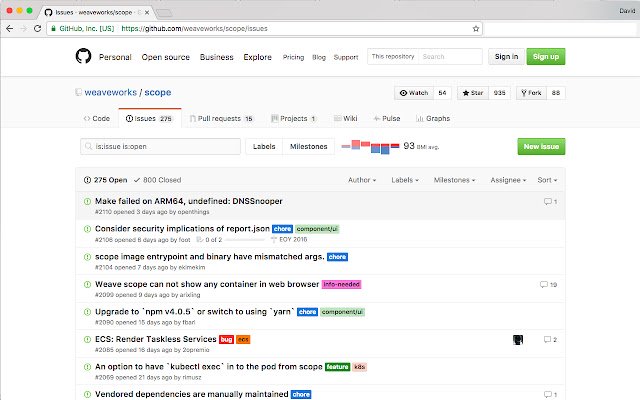Image resolution: width=640 pixels, height=400 pixels.
Task: Open the Personal nav link
Action: [115, 57]
